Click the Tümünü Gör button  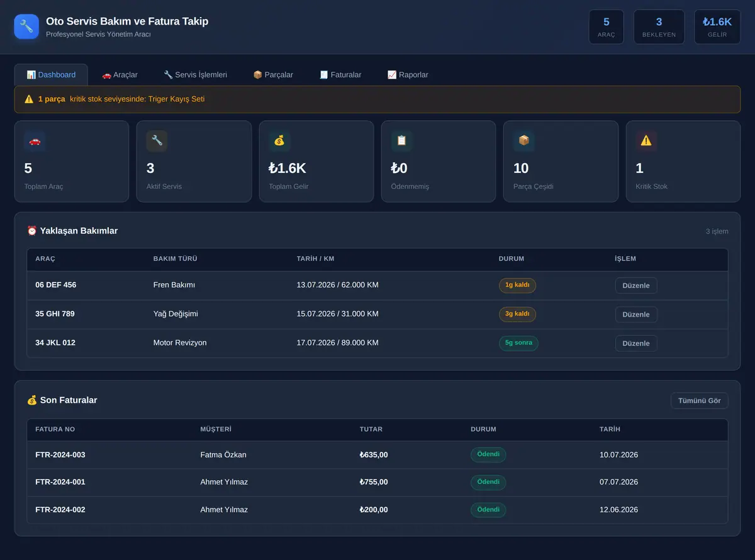click(x=700, y=401)
